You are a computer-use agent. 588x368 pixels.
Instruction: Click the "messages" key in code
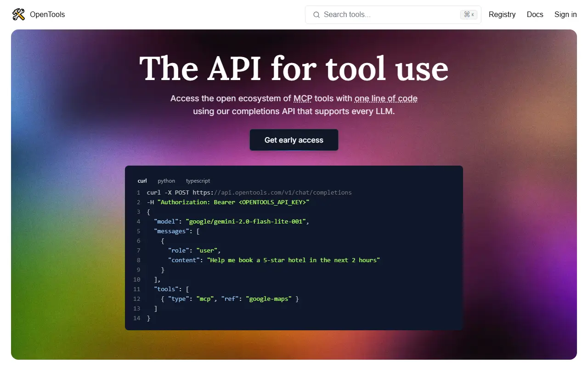171,231
